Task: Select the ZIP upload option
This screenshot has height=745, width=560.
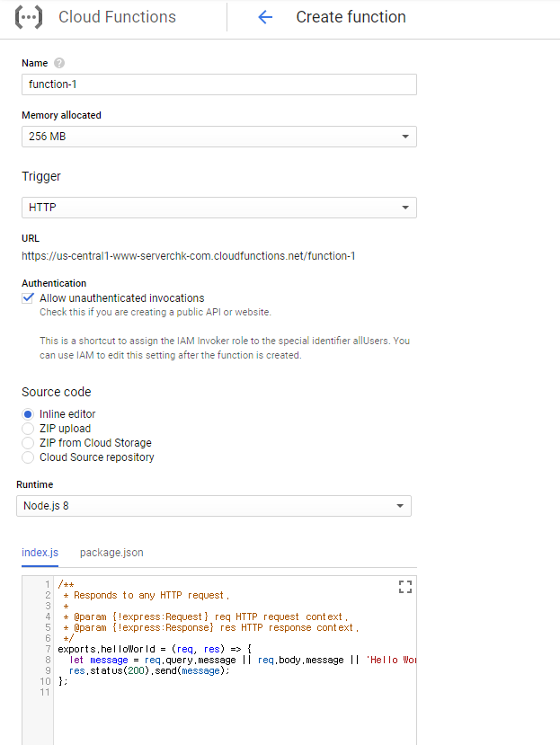Action: pos(28,429)
